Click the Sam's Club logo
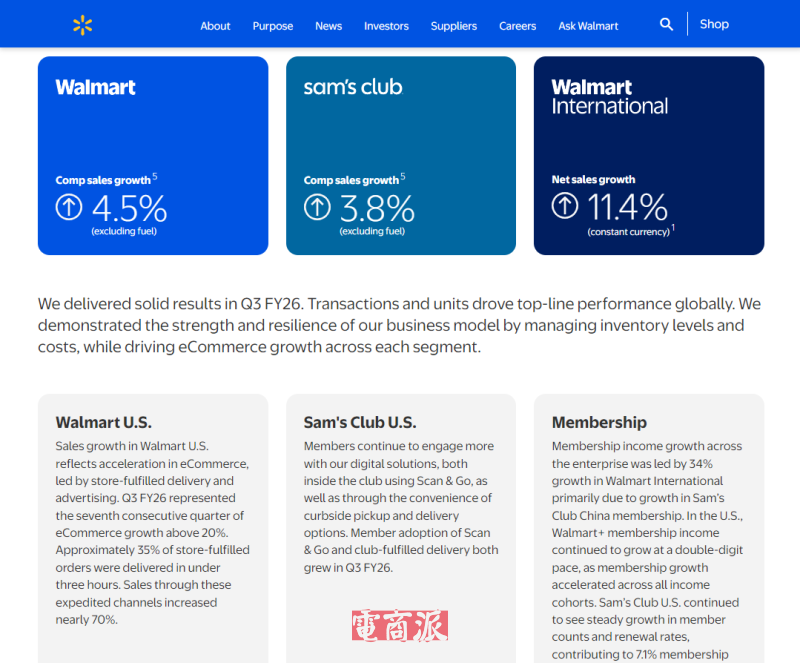This screenshot has height=663, width=800. tap(353, 87)
